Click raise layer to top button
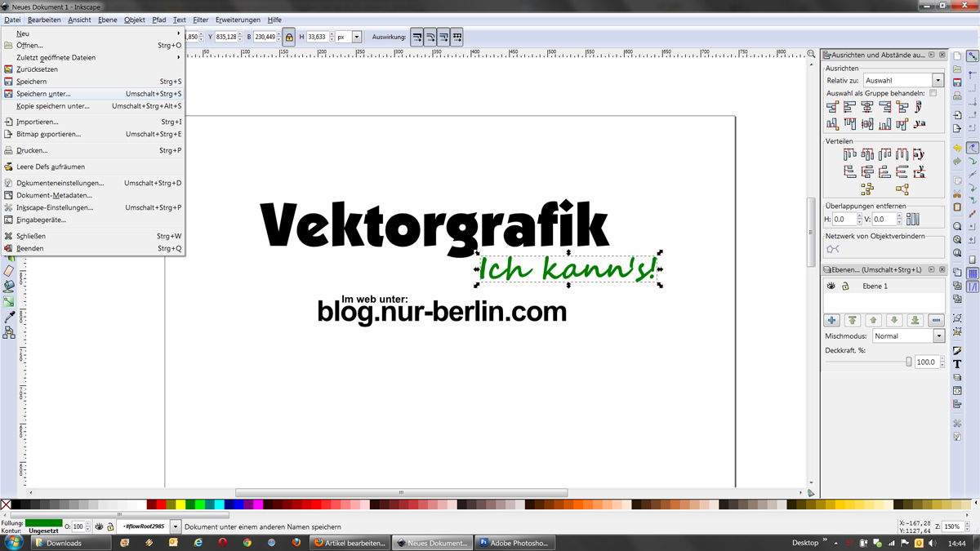980x551 pixels. point(853,321)
